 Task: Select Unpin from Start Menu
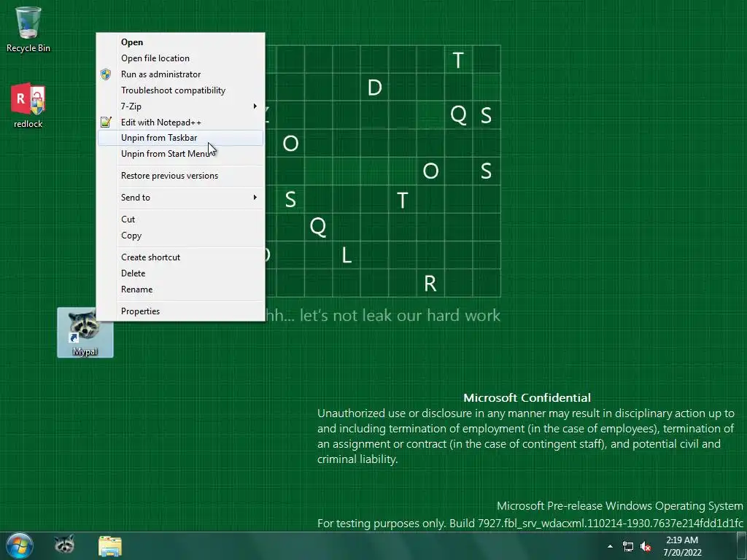[181, 154]
